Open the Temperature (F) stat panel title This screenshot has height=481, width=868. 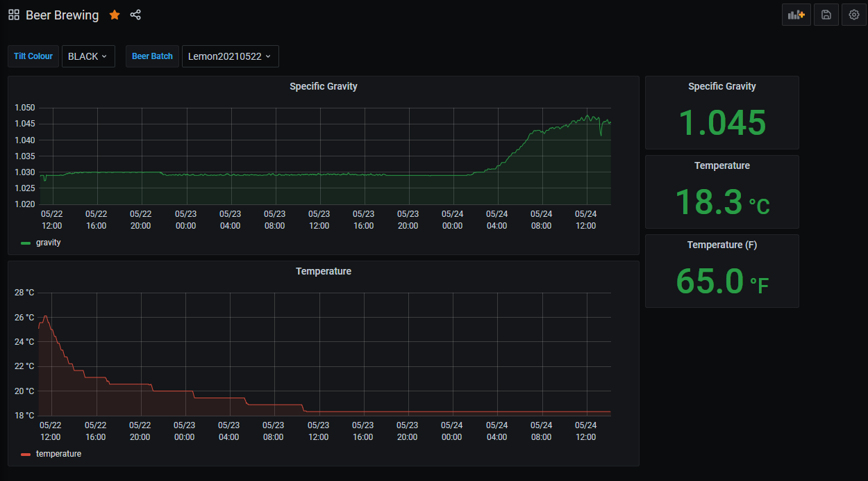pyautogui.click(x=722, y=245)
